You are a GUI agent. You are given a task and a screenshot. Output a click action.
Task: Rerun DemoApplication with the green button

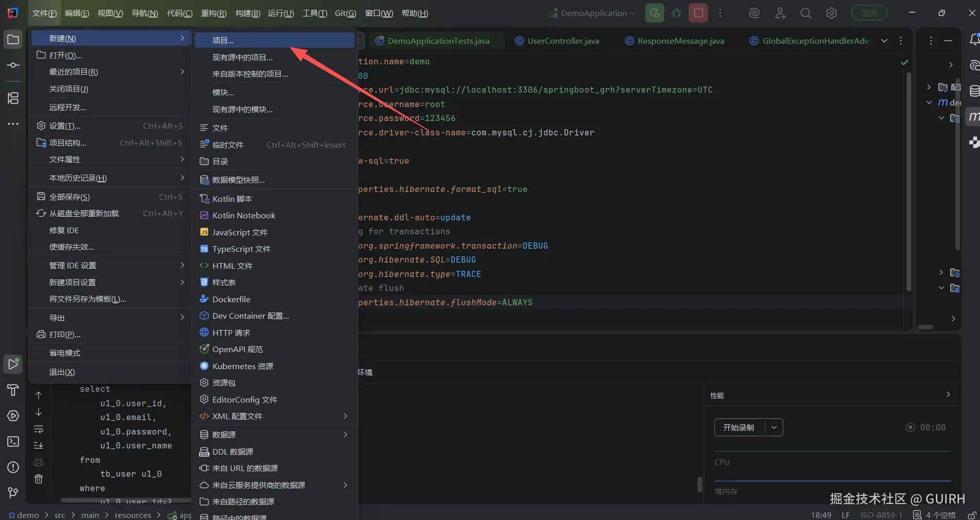(x=654, y=13)
